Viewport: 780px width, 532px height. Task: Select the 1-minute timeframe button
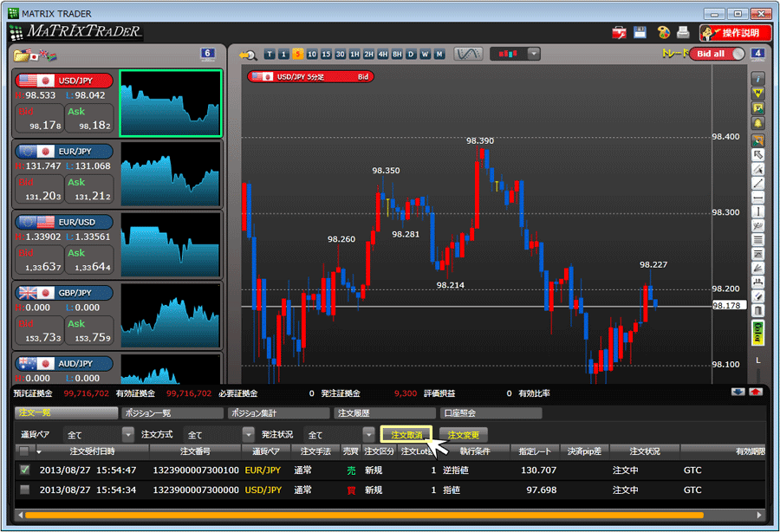(283, 55)
